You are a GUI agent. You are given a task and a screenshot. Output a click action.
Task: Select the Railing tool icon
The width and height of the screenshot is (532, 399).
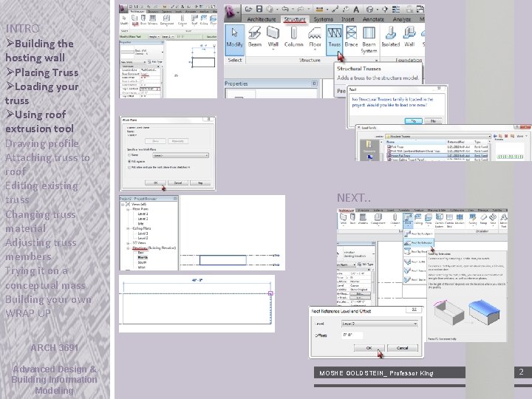[472, 219]
